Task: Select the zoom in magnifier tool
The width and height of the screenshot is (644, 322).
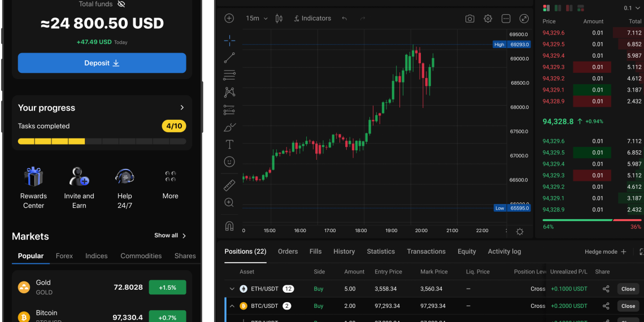Action: pos(229,202)
